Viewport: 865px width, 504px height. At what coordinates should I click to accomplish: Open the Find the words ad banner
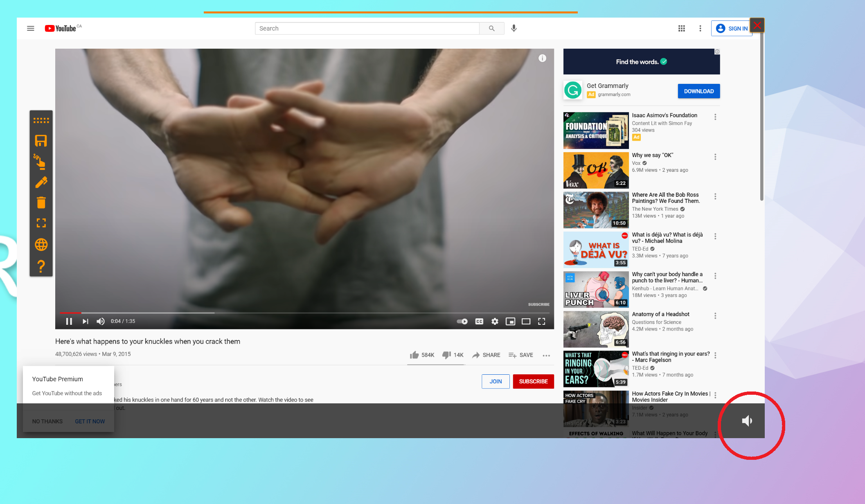click(x=641, y=62)
